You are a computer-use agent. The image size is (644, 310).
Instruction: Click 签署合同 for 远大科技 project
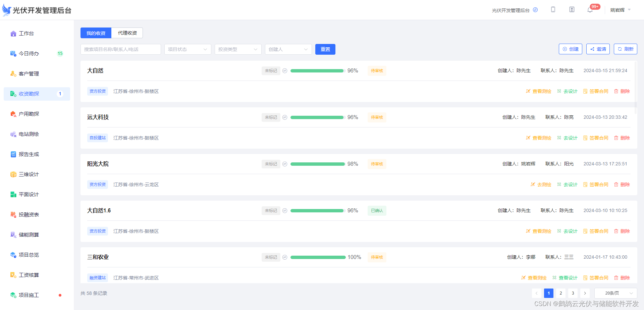[x=596, y=138]
